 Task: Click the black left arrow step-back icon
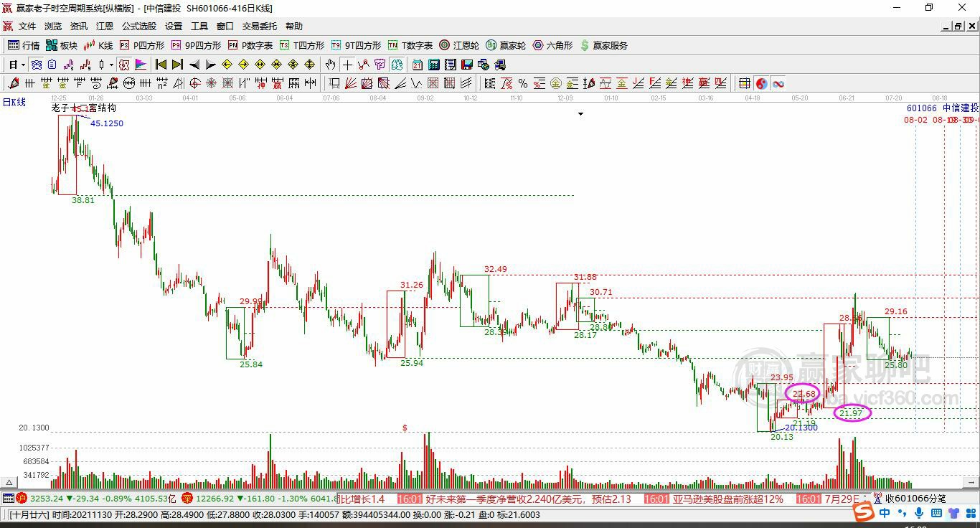(x=194, y=65)
